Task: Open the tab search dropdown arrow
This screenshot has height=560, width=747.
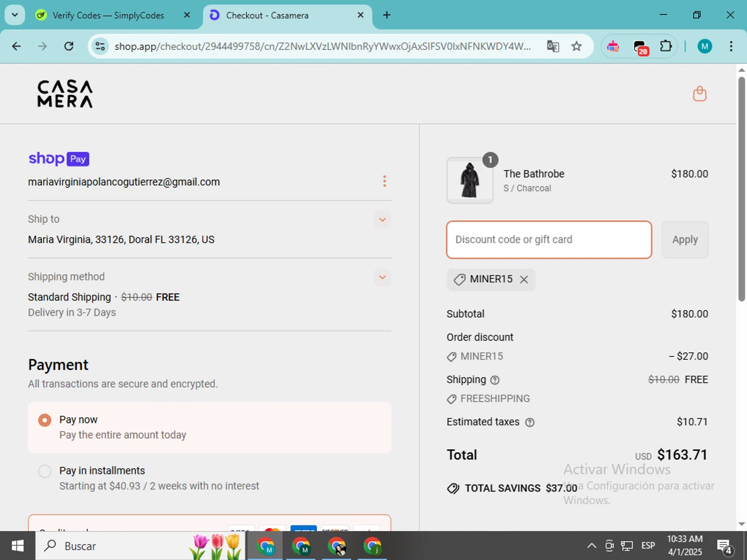Action: point(15,15)
